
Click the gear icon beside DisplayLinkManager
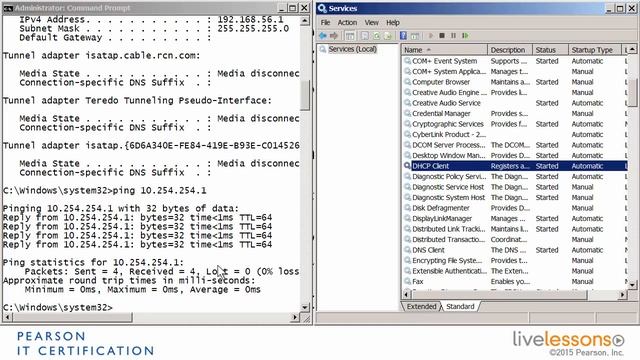pyautogui.click(x=407, y=218)
